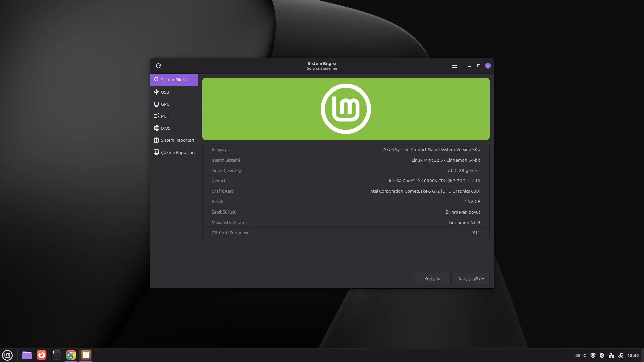This screenshot has width=644, height=362.
Task: Click the Cinnamon 6.6.9 value
Action: tap(464, 222)
